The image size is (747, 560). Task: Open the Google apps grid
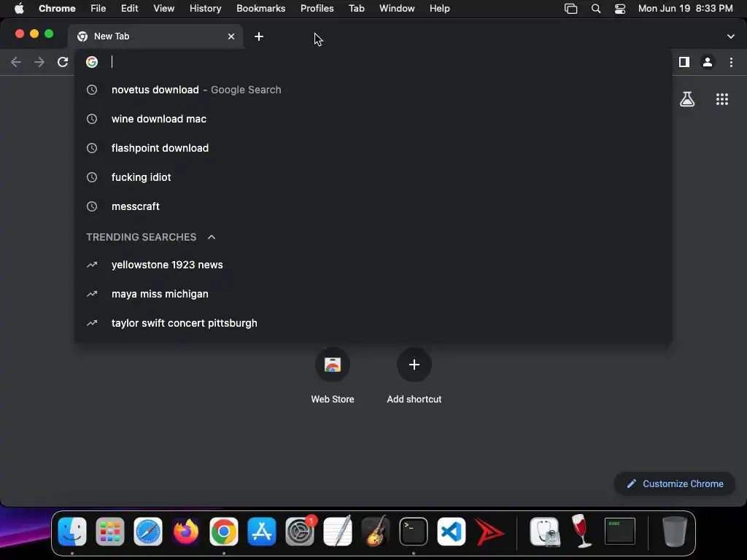click(x=722, y=99)
